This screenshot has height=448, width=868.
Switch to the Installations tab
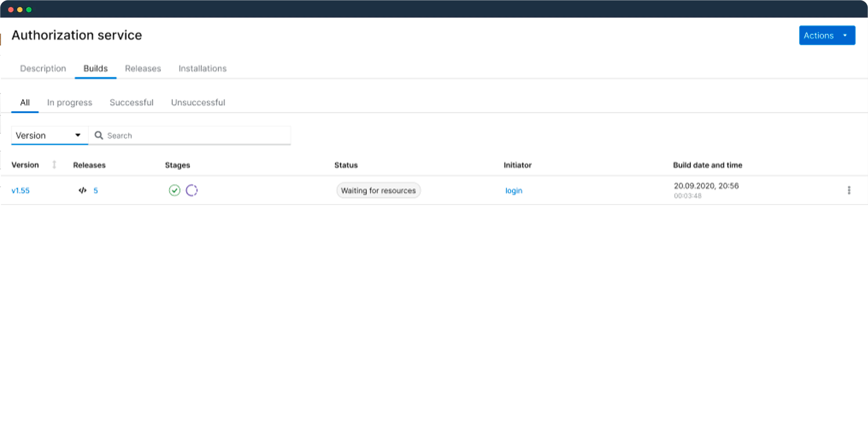[202, 68]
